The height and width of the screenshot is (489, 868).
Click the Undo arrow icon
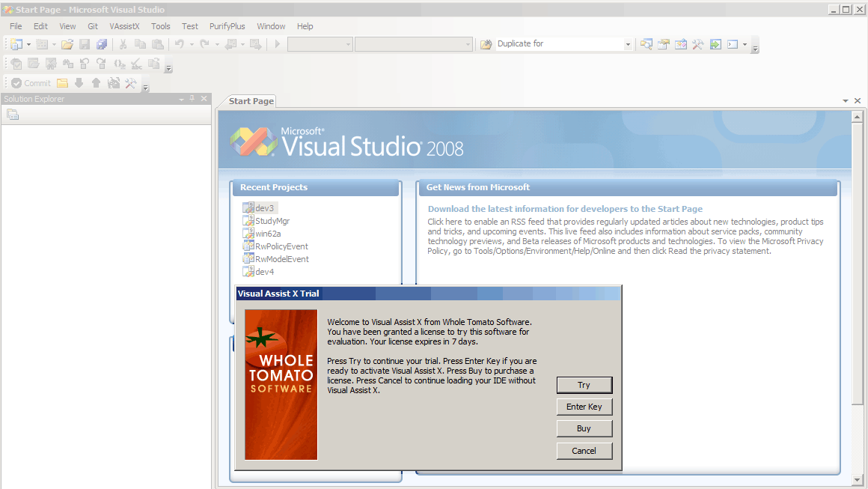[180, 44]
